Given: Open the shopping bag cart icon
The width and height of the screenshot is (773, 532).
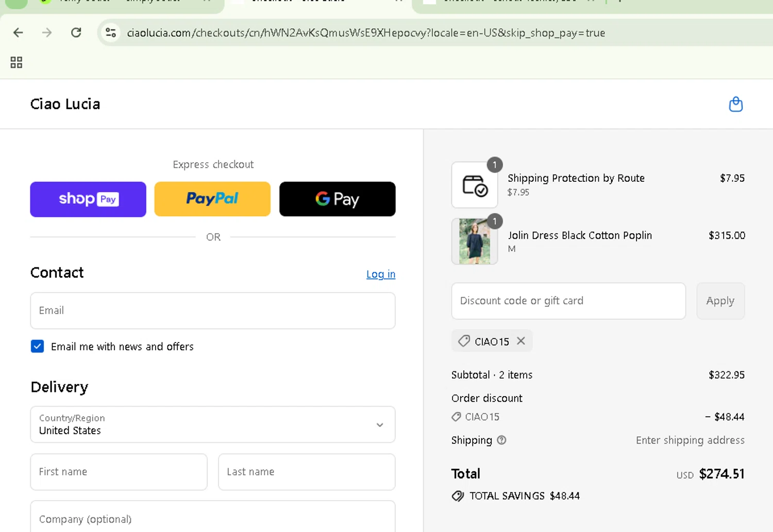Looking at the screenshot, I should (x=736, y=104).
